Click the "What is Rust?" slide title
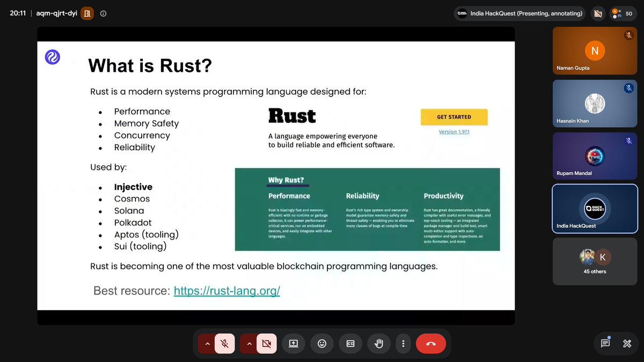Image resolution: width=644 pixels, height=362 pixels. [x=150, y=66]
